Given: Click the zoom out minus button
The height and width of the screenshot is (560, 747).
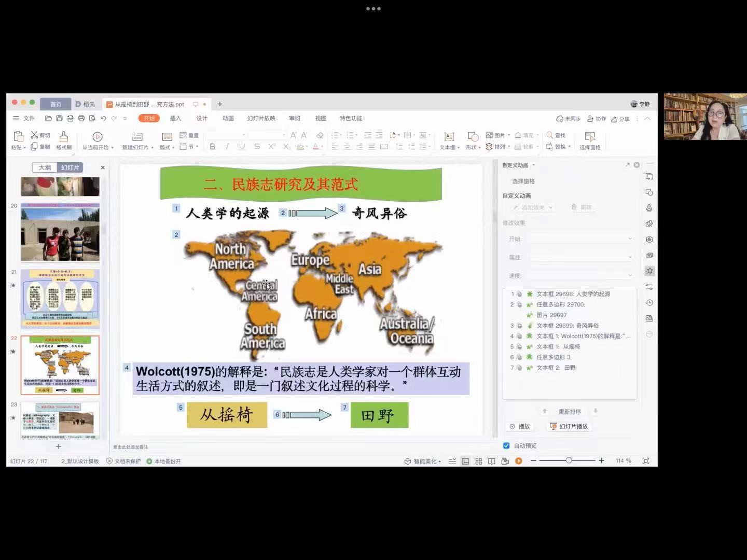Looking at the screenshot, I should 533,461.
